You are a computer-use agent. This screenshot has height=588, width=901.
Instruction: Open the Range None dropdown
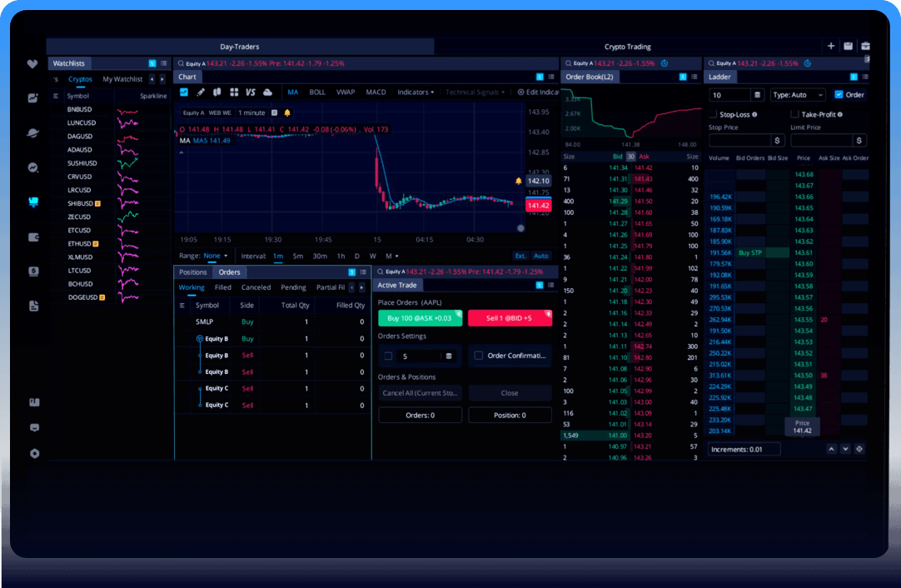tap(215, 256)
